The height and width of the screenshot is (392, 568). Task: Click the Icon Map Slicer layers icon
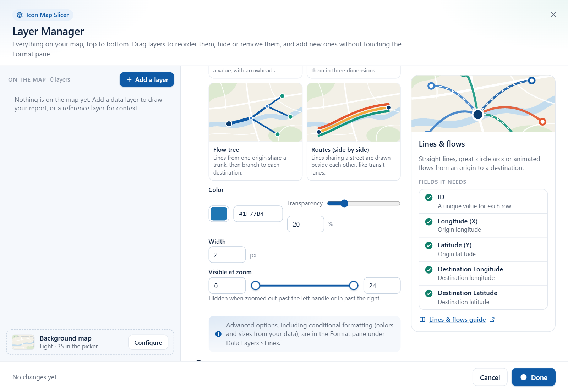click(20, 15)
